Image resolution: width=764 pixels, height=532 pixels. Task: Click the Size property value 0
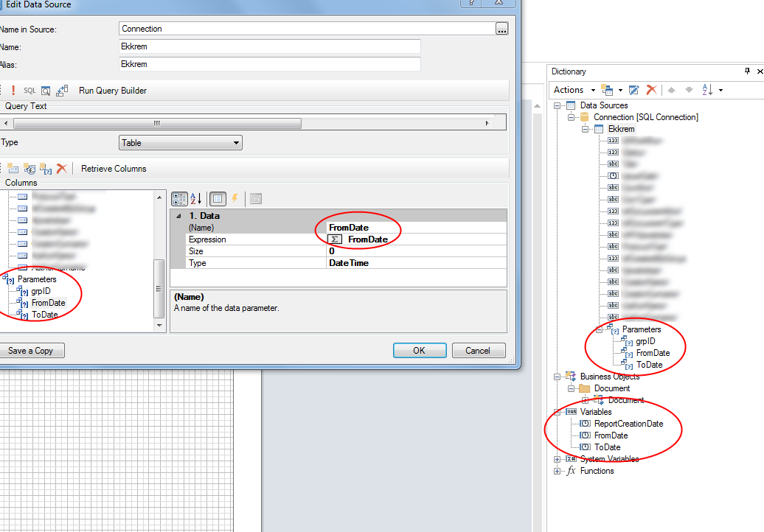tap(417, 251)
